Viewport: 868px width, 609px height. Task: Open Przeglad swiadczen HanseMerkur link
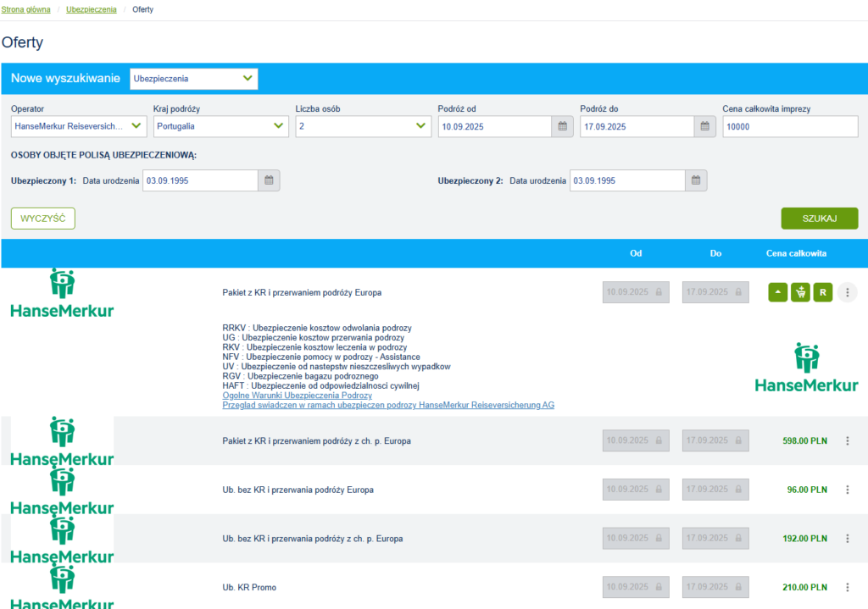click(388, 405)
